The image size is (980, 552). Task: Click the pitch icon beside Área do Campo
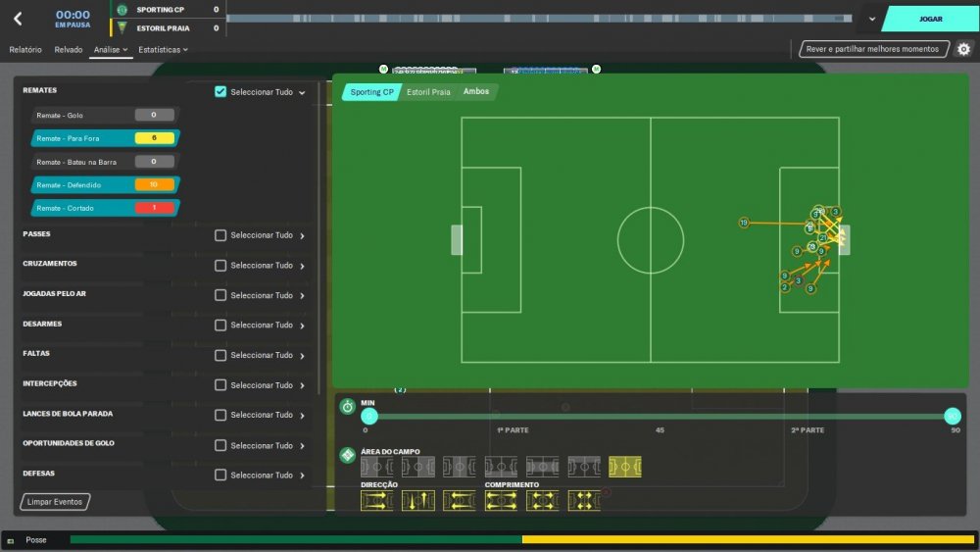pyautogui.click(x=348, y=455)
